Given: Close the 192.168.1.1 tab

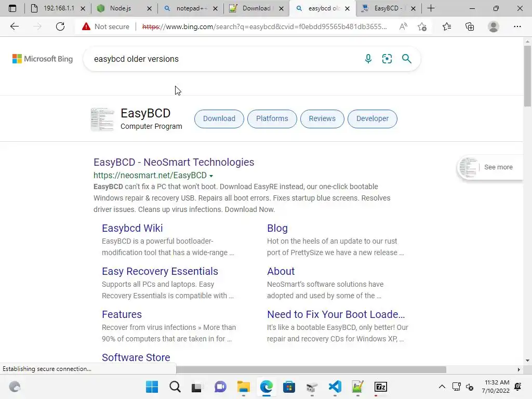Looking at the screenshot, I should (x=83, y=8).
